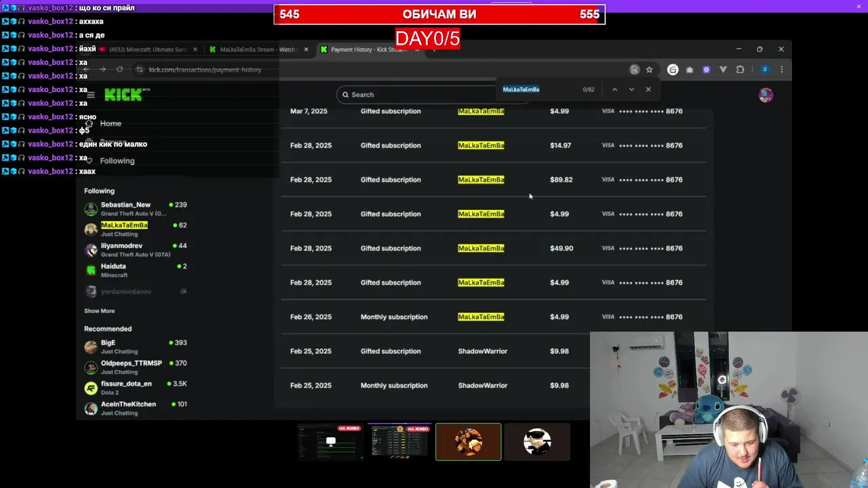This screenshot has height=488, width=868.
Task: Close the MaLkaTaEmBa Stream tab
Action: point(306,49)
